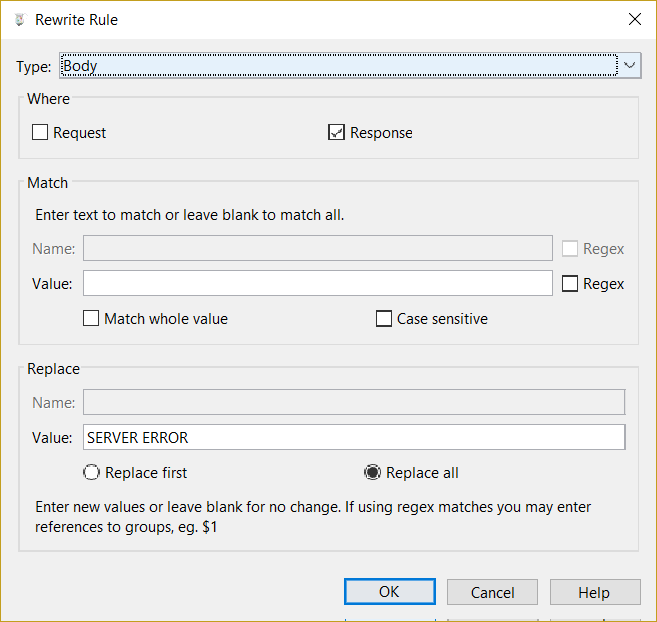Close the Rewrite Rule dialog window
The width and height of the screenshot is (657, 622).
pyautogui.click(x=634, y=19)
